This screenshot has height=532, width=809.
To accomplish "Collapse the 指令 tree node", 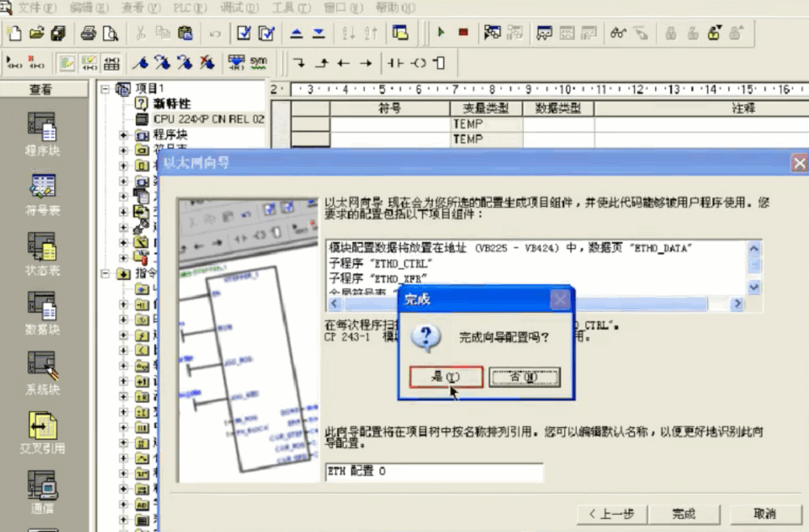I will click(104, 274).
